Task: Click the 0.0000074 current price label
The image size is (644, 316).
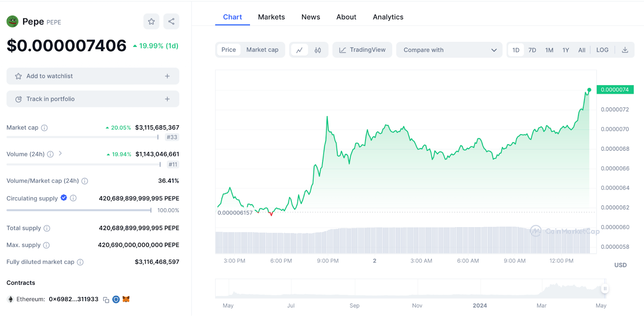Action: 615,90
